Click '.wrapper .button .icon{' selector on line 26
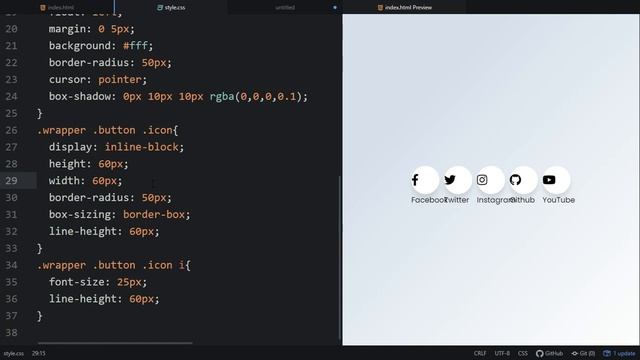The image size is (640, 360). coord(108,130)
